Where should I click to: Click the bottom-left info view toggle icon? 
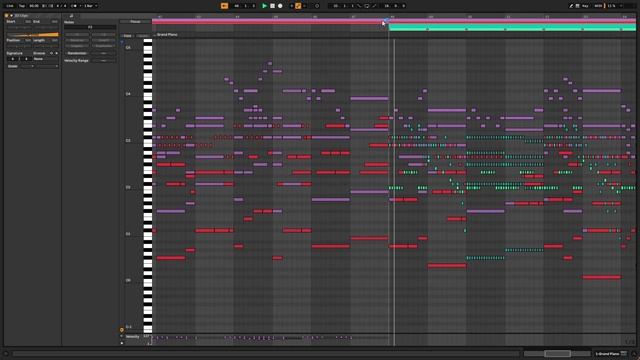pyautogui.click(x=6, y=353)
